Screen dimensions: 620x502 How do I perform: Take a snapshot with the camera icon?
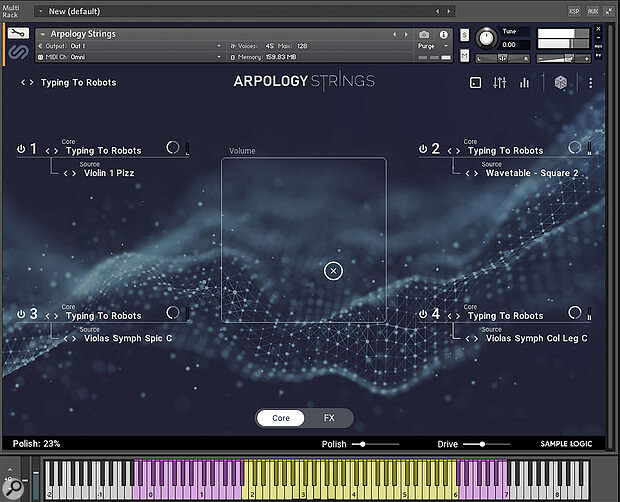coord(424,35)
